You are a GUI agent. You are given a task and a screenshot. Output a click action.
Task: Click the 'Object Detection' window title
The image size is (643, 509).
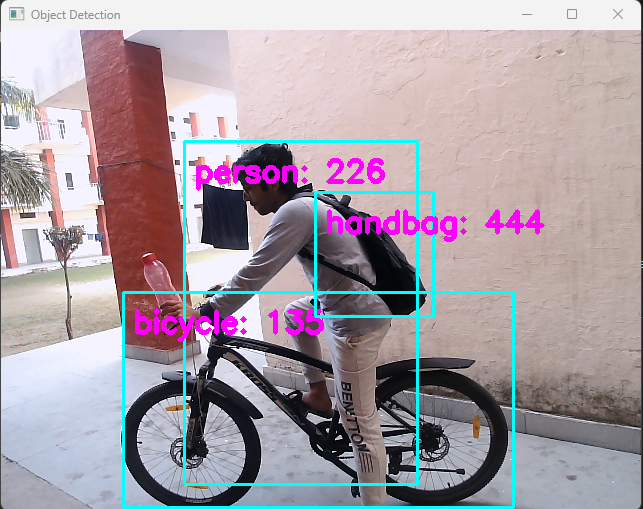pyautogui.click(x=75, y=15)
